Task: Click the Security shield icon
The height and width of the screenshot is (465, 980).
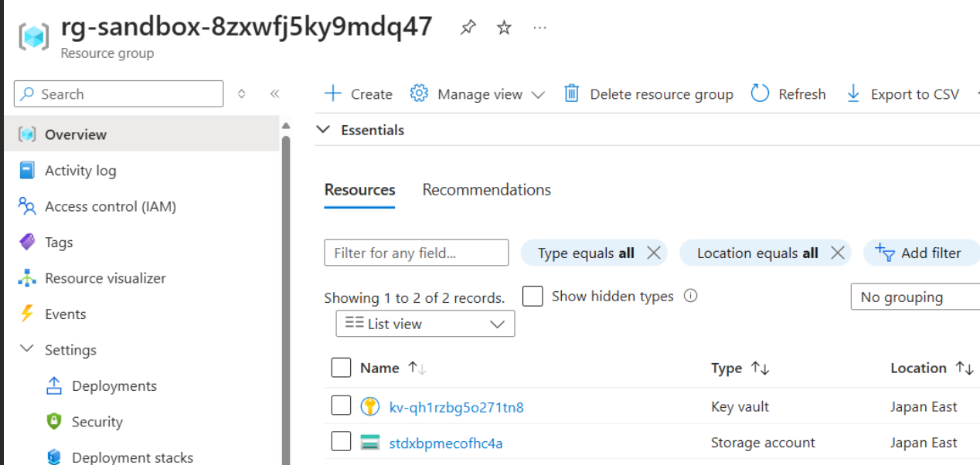Action: click(54, 422)
